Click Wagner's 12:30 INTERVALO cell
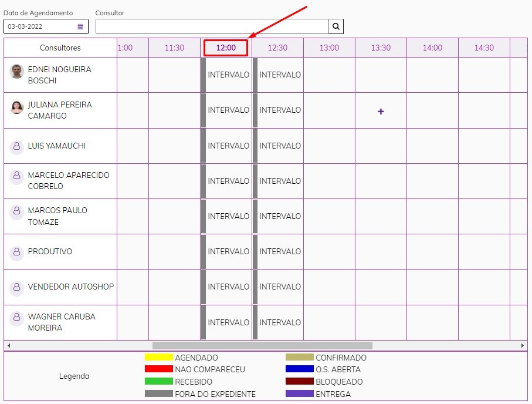Image resolution: width=532 pixels, height=404 pixels. [278, 322]
